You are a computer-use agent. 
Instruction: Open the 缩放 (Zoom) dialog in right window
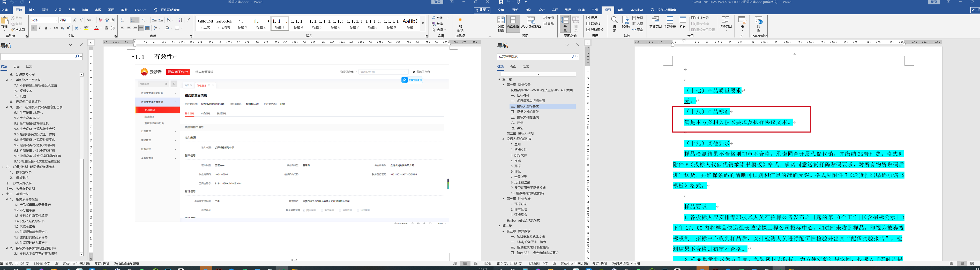coord(614,24)
